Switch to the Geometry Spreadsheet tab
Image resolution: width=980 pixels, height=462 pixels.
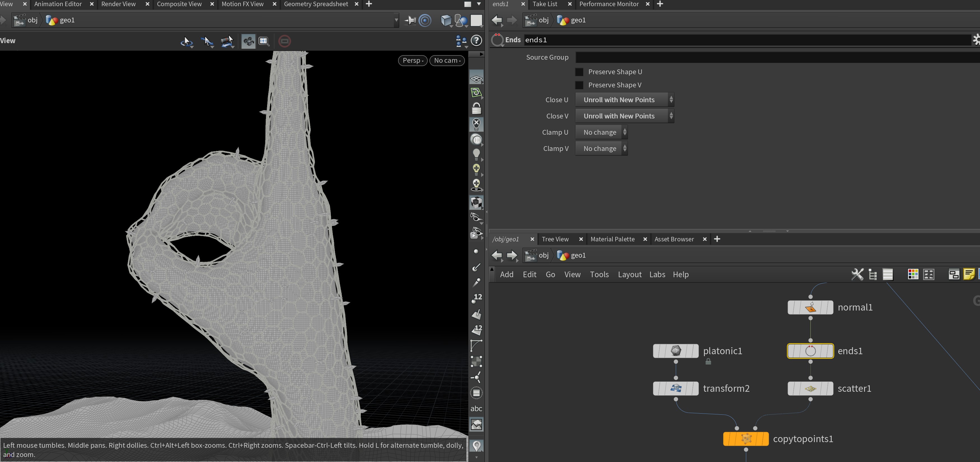(x=315, y=4)
